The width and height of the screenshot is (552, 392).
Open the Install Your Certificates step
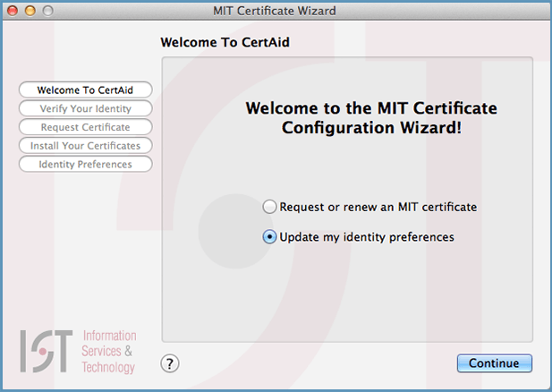[85, 146]
